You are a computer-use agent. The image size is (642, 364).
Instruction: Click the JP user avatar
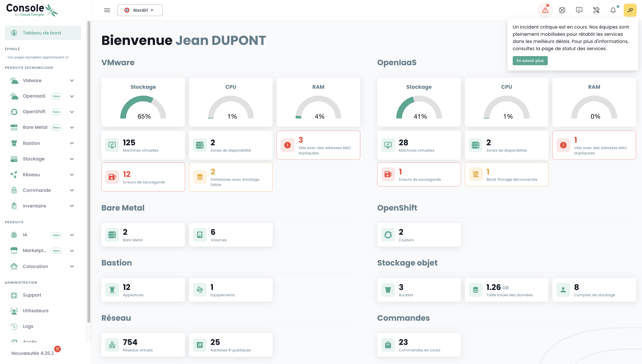630,10
